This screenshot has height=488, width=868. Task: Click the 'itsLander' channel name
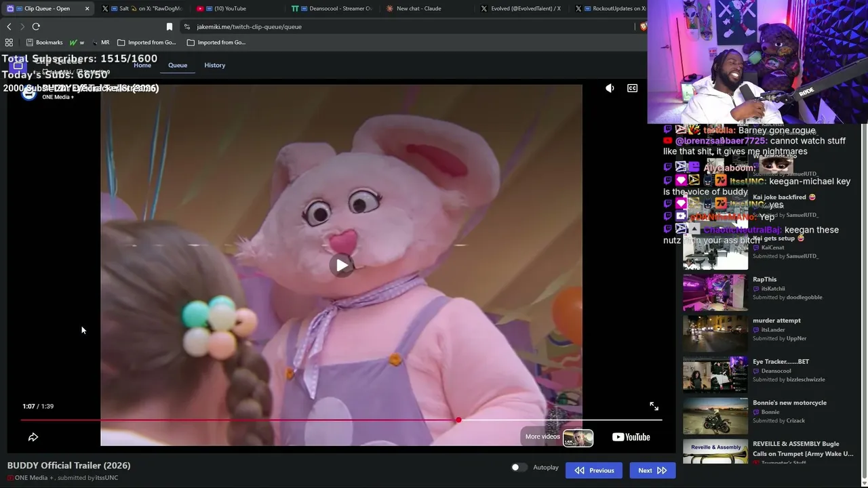(772, 330)
